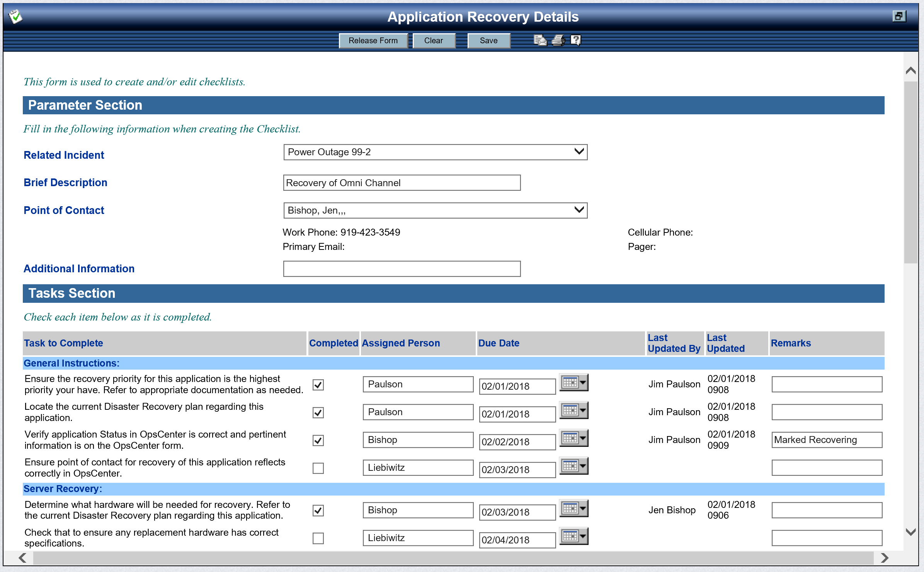Open help via the question mark icon
The image size is (924, 572).
pos(575,40)
